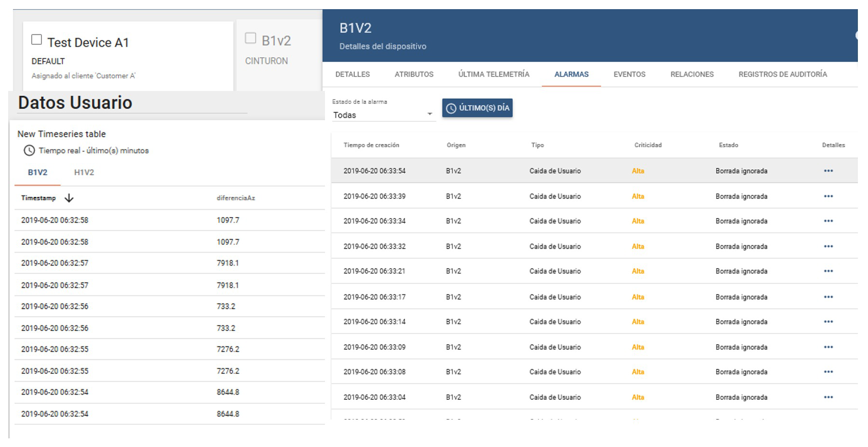Viewport: 868px width, 447px height.
Task: Click the Timestamp sort arrow icon
Action: point(69,198)
